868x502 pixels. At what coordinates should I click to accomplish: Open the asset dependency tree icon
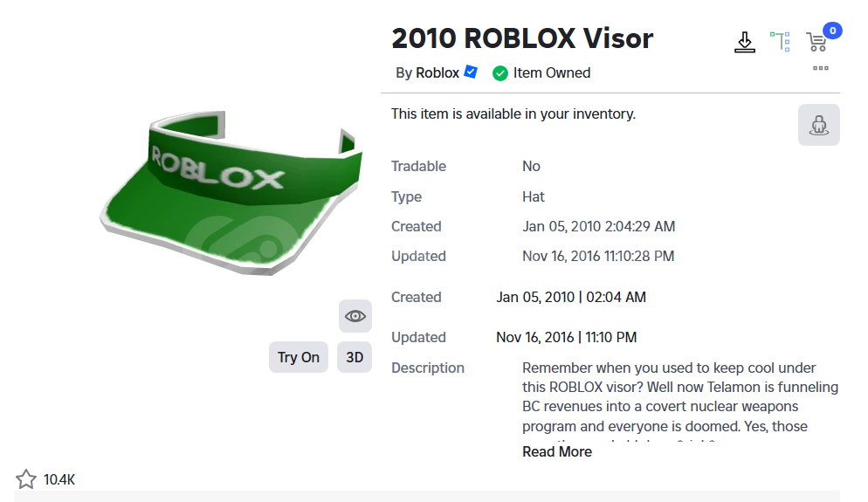point(780,42)
